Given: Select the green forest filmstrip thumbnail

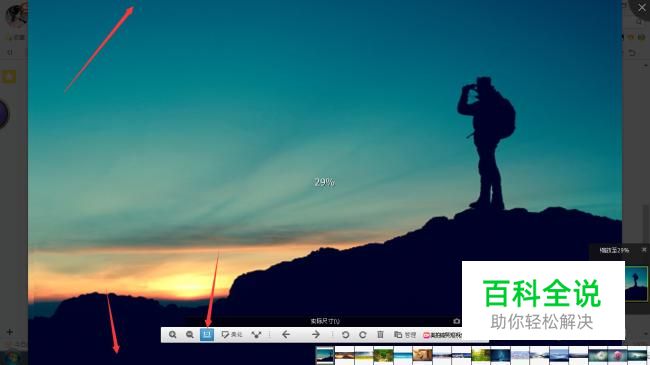Looking at the screenshot, I should 383,355.
